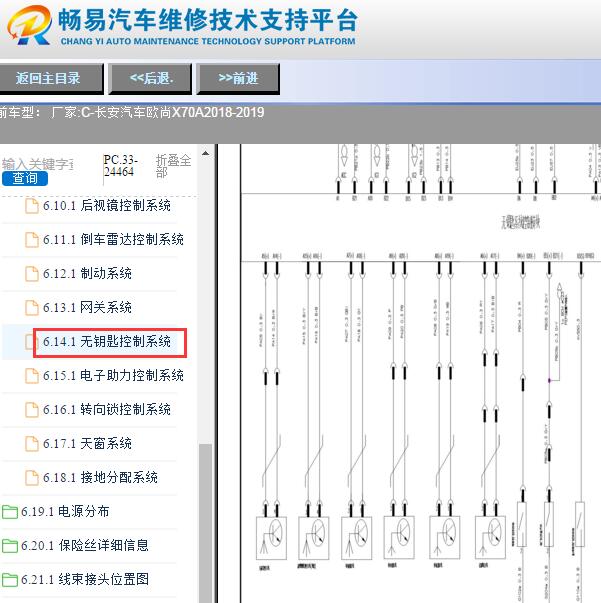Click the 折叠全部 collapse-all link
The image size is (601, 603).
click(173, 166)
